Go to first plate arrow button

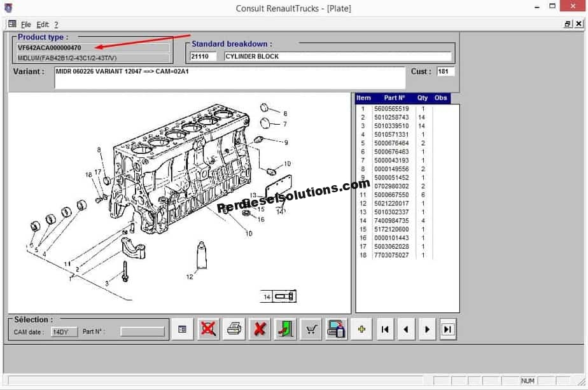[385, 330]
